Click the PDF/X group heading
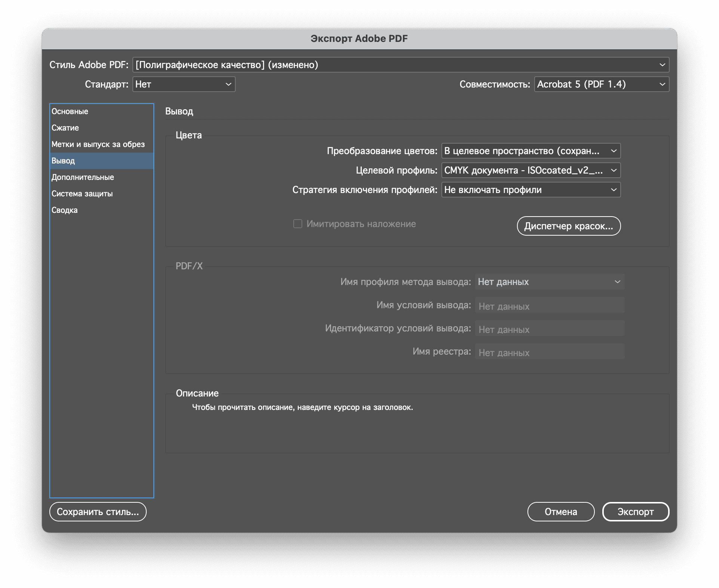Viewport: 719px width, 588px height. [x=189, y=266]
